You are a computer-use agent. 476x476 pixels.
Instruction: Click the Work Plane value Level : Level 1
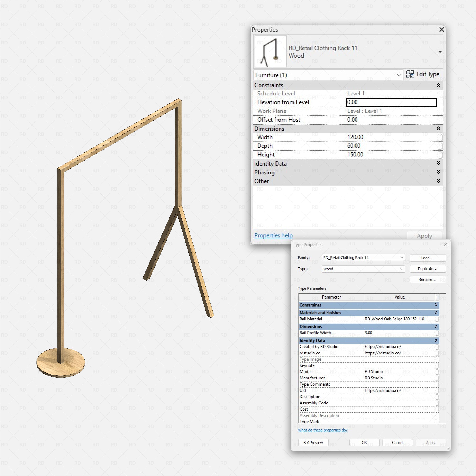point(391,111)
